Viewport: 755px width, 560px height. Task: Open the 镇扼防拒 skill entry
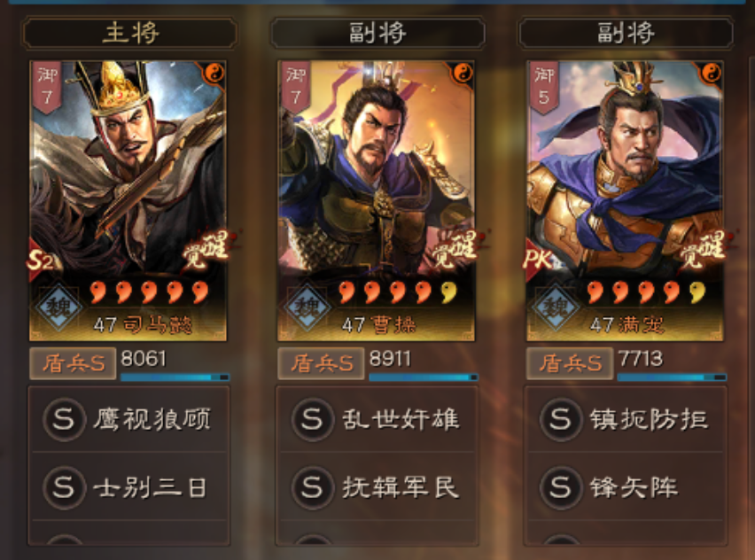pyautogui.click(x=626, y=419)
